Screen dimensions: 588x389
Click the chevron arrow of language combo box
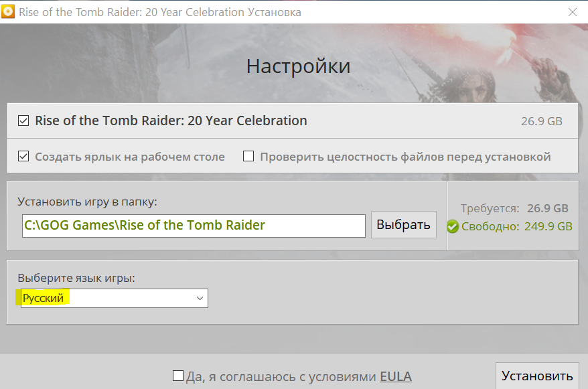(200, 299)
